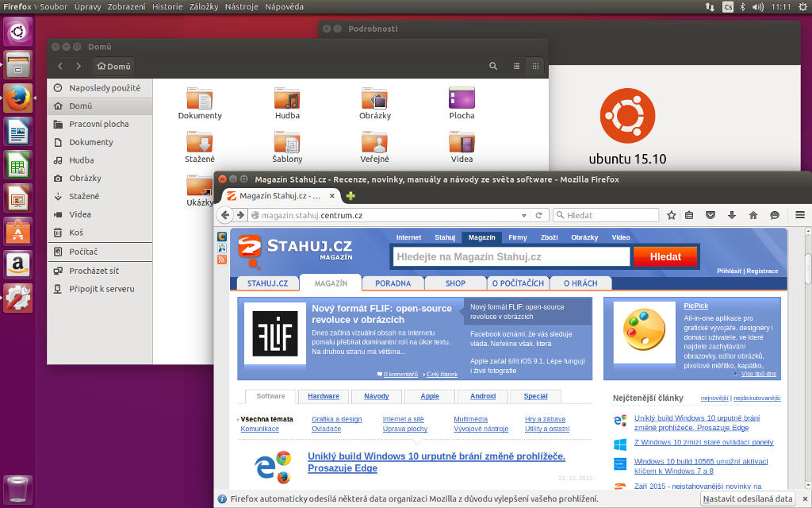
Task: Select Připojit k serveru in sidebar
Action: pyautogui.click(x=99, y=289)
